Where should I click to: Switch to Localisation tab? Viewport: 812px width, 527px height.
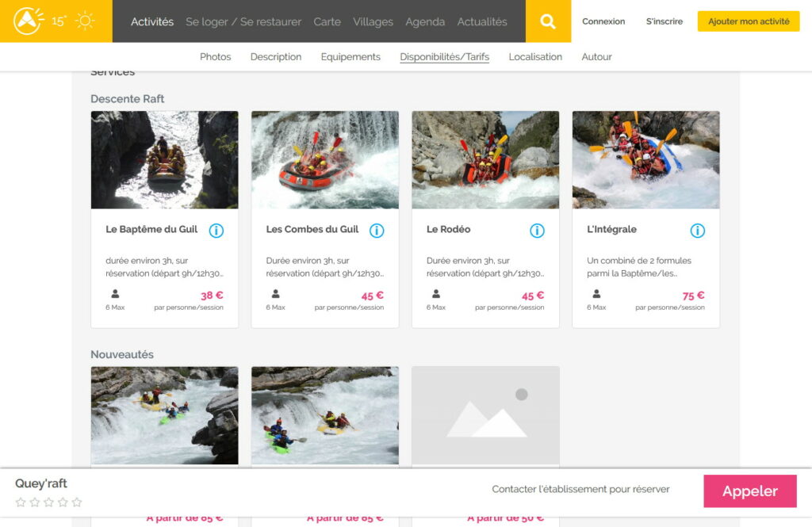click(535, 57)
